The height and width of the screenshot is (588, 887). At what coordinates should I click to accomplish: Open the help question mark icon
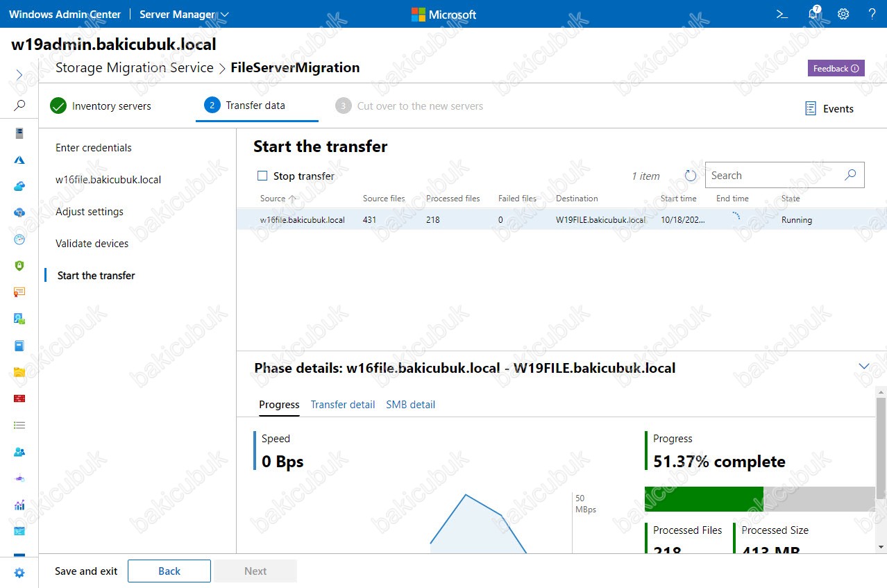(872, 14)
